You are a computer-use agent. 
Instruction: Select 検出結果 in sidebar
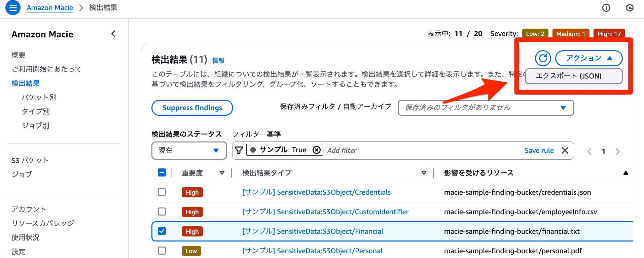[26, 83]
